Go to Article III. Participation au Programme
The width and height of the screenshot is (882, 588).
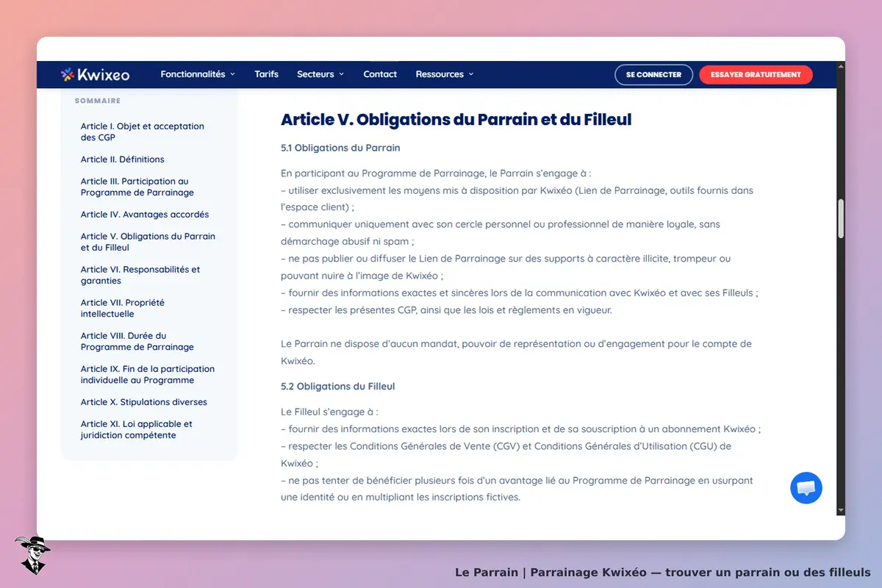click(x=137, y=187)
